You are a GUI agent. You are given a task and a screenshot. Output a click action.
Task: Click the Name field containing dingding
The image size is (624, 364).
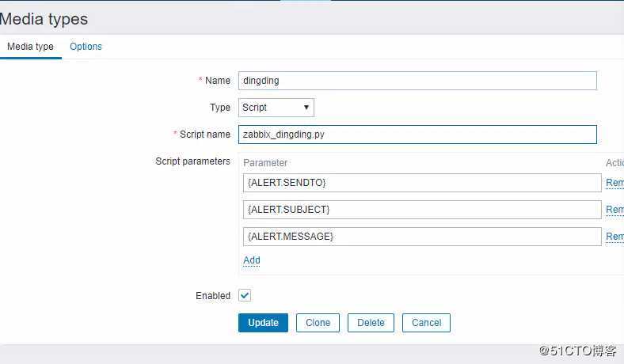tap(417, 81)
